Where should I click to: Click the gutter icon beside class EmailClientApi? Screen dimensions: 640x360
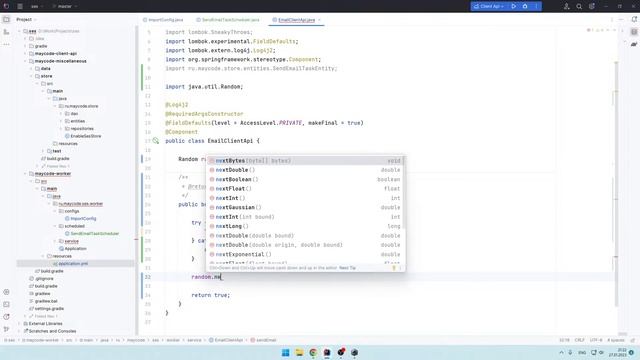156,141
